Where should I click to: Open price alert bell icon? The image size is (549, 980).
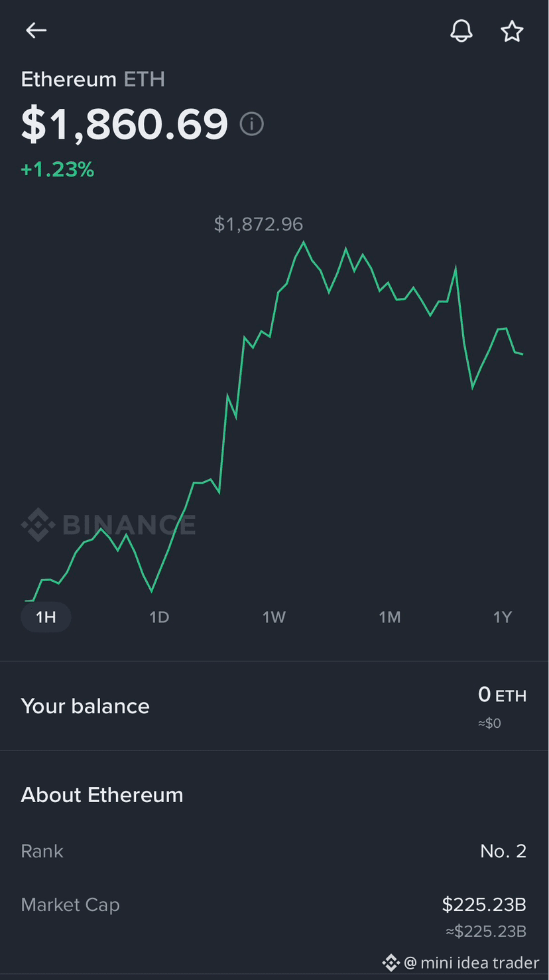(461, 31)
